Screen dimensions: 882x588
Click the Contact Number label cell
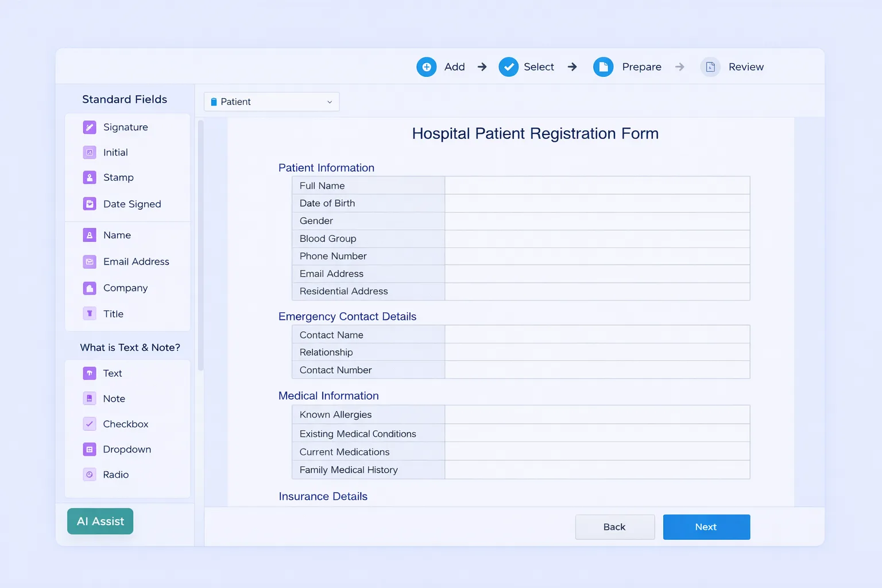pos(368,370)
